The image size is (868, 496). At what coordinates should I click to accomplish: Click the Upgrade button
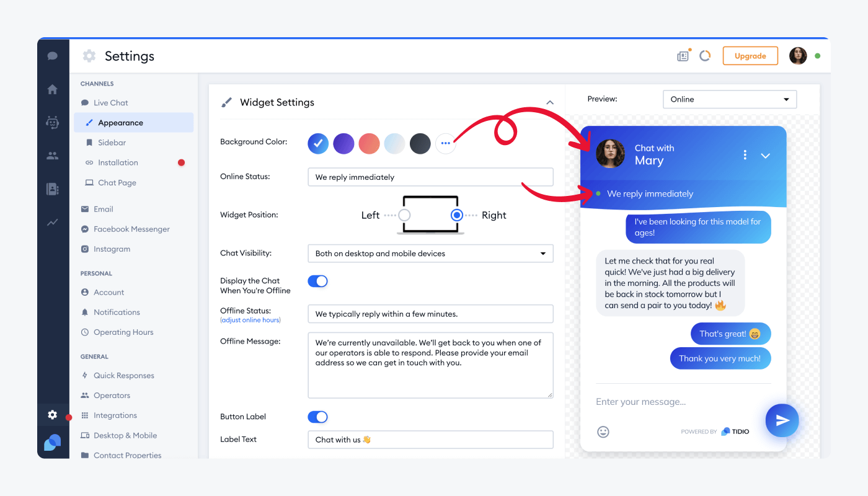pos(750,56)
